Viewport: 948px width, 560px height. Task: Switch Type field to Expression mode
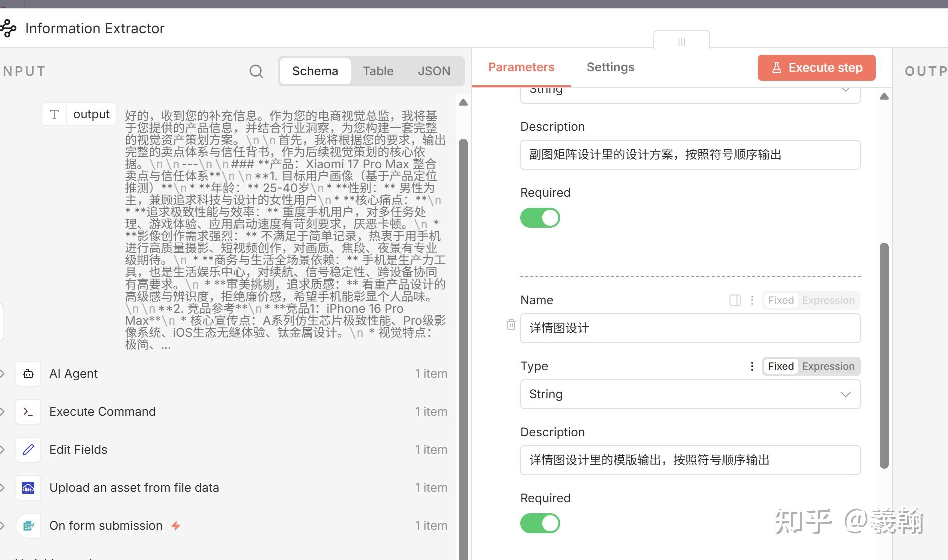pyautogui.click(x=828, y=366)
